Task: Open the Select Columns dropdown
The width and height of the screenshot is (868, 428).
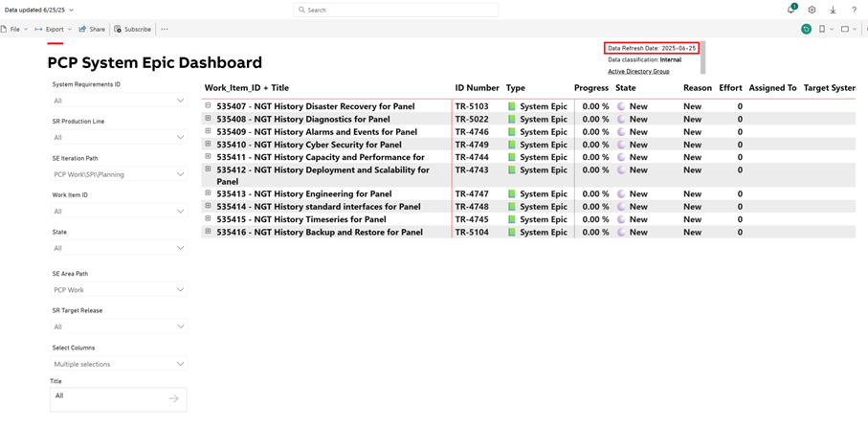Action: coord(119,364)
